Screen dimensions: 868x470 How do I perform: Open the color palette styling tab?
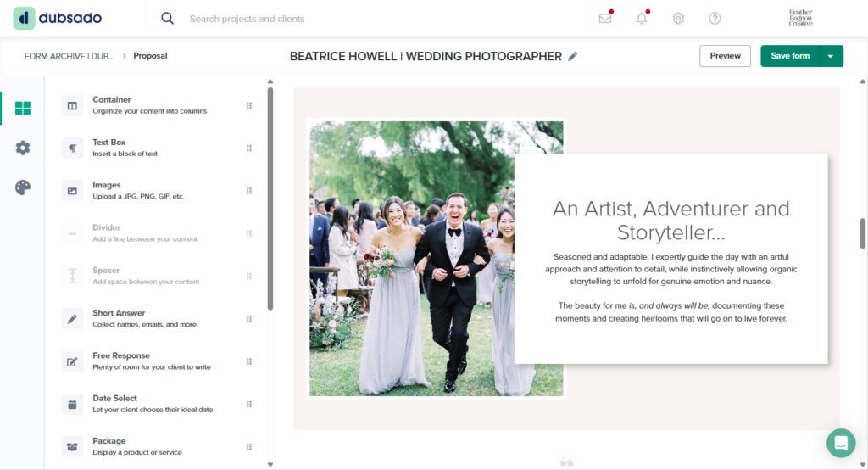(x=23, y=187)
